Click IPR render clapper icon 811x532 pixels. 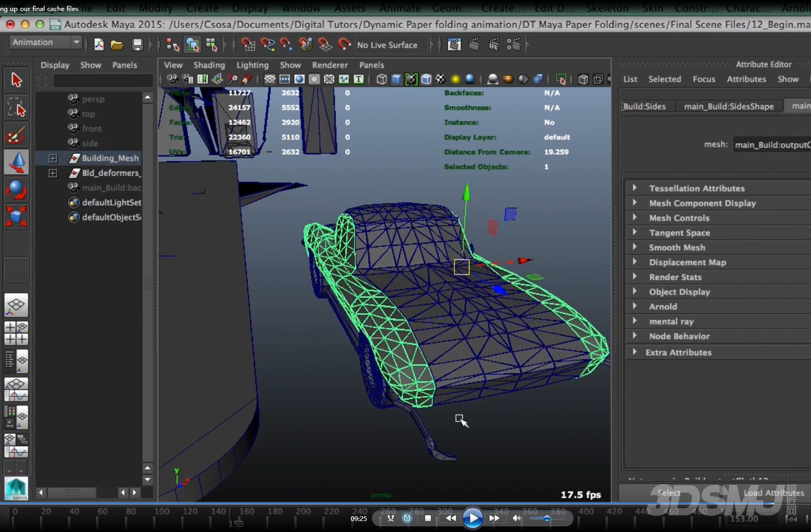click(494, 45)
